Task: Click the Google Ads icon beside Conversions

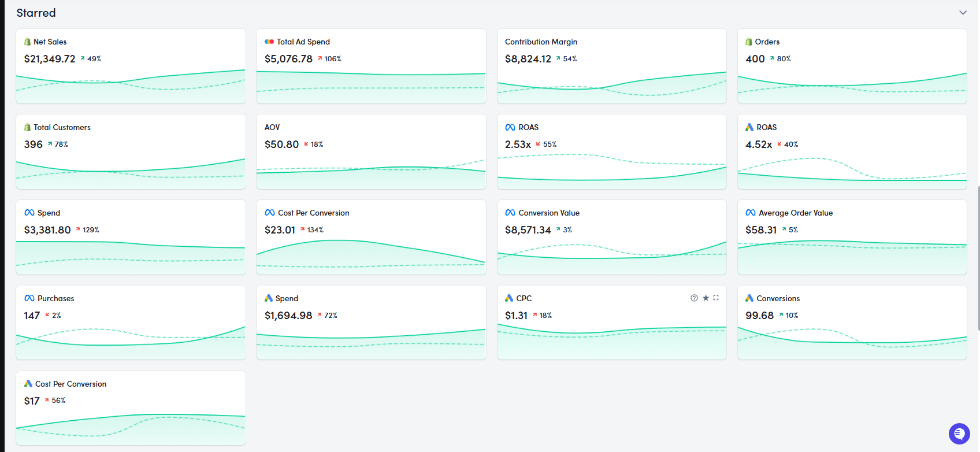Action: [x=749, y=298]
